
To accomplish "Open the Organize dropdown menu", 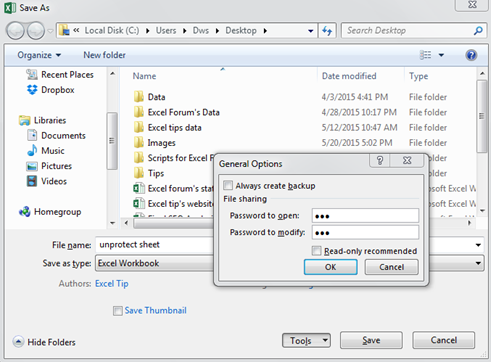I will [39, 55].
